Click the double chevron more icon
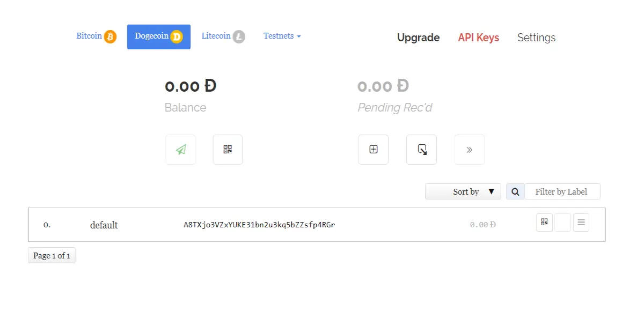Viewport: 644px width, 311px height. (470, 150)
